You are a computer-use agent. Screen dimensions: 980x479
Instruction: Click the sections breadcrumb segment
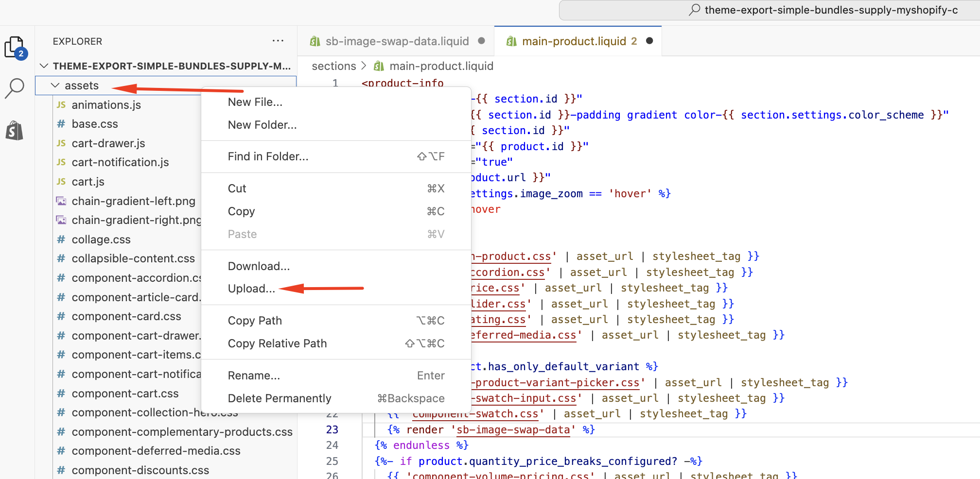tap(333, 66)
